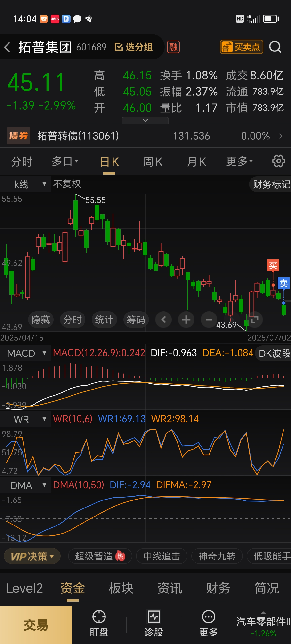Tap 不复权 adjustment option
The height and width of the screenshot is (644, 291).
tap(67, 184)
